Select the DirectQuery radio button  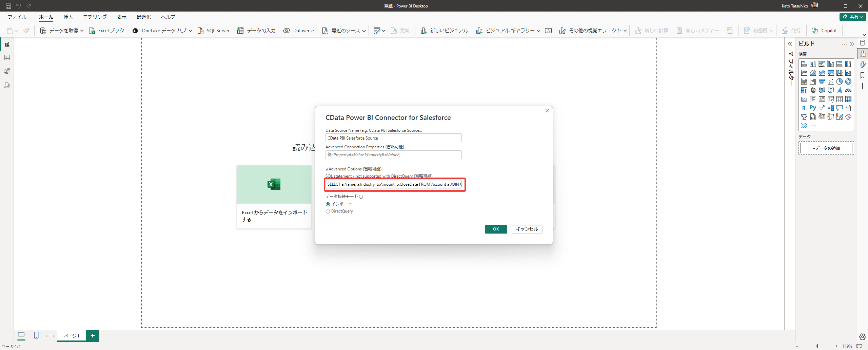[328, 211]
